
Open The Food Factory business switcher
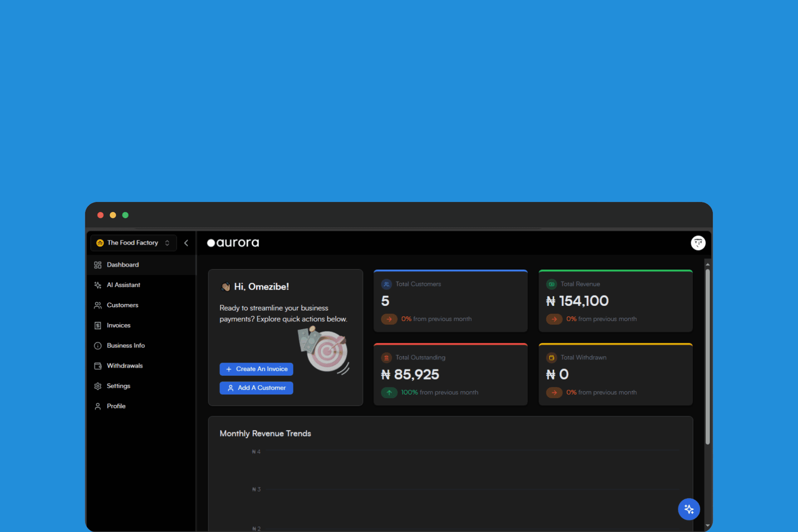click(x=132, y=243)
